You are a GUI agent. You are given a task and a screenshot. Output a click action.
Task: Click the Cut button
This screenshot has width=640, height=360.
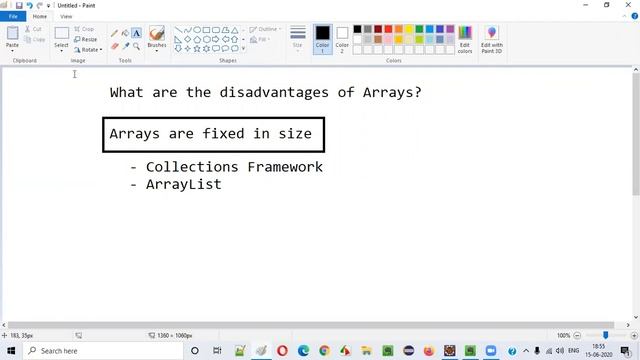click(33, 29)
